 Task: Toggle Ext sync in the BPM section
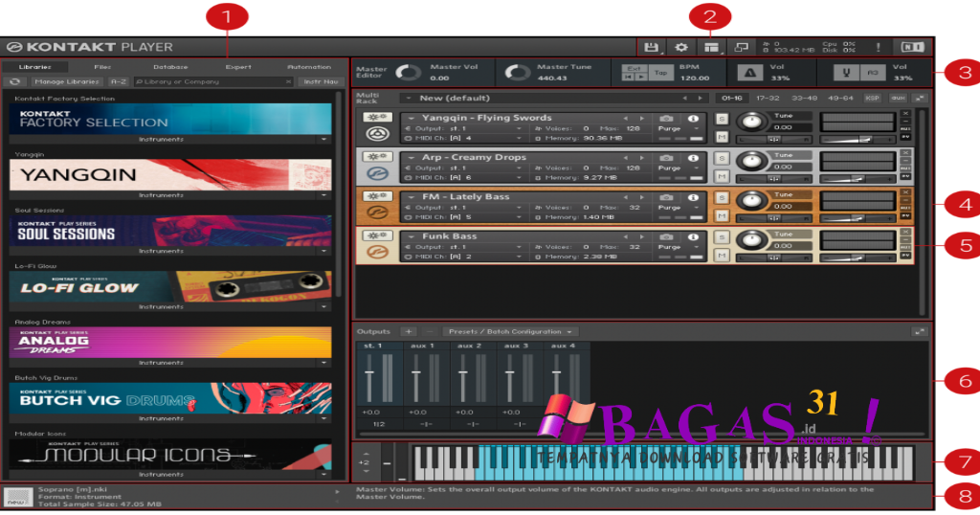pyautogui.click(x=634, y=68)
